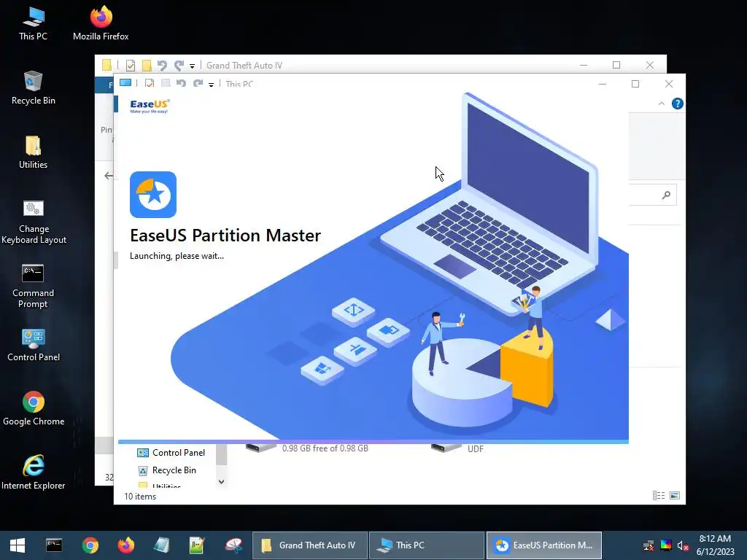Click the green notepad icon on the taskbar
Screen dimensions: 747x560
point(197,545)
